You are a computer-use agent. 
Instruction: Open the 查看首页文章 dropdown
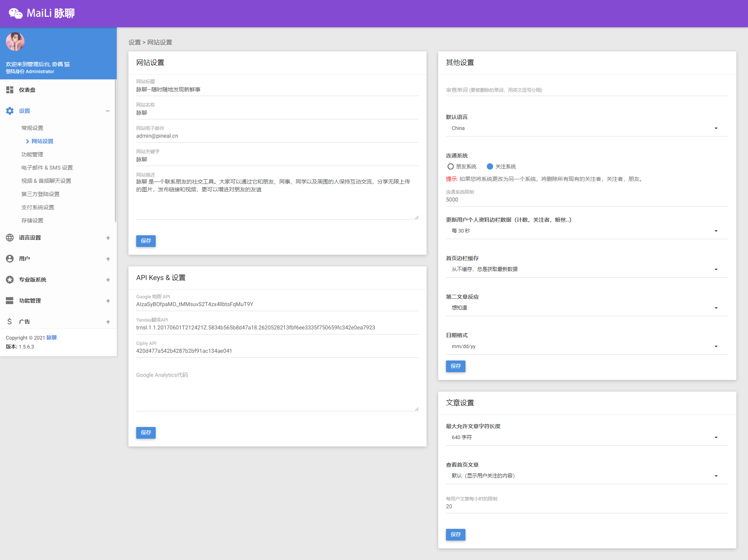pyautogui.click(x=587, y=476)
